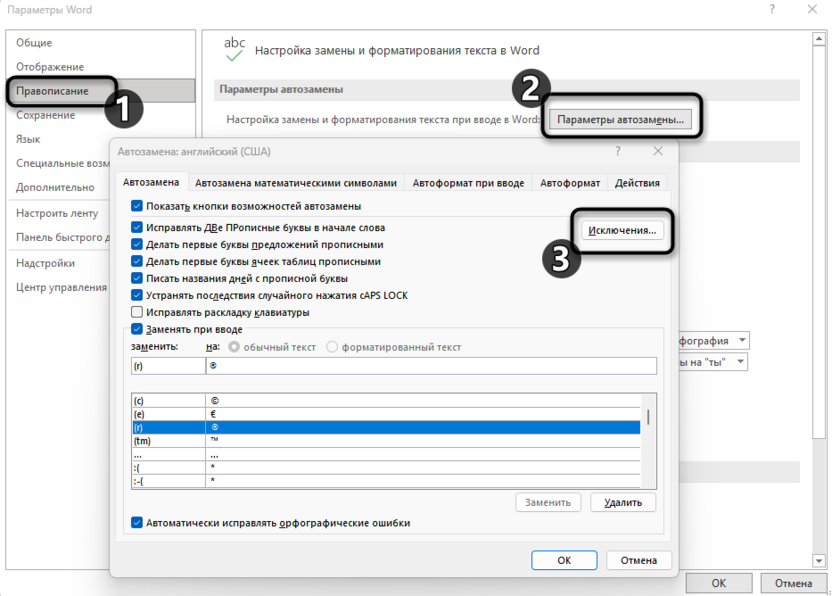Screen dimensions: 832x596
Task: Click the Заменить button
Action: pyautogui.click(x=548, y=502)
